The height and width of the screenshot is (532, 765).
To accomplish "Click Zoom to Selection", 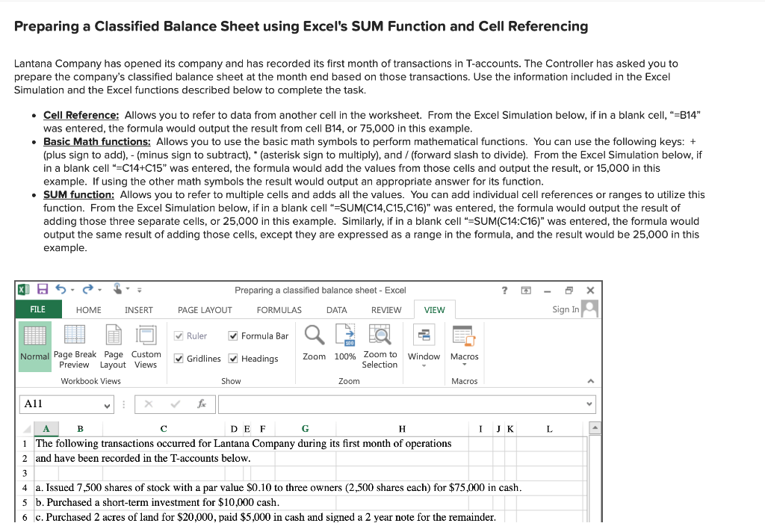I will (x=380, y=346).
